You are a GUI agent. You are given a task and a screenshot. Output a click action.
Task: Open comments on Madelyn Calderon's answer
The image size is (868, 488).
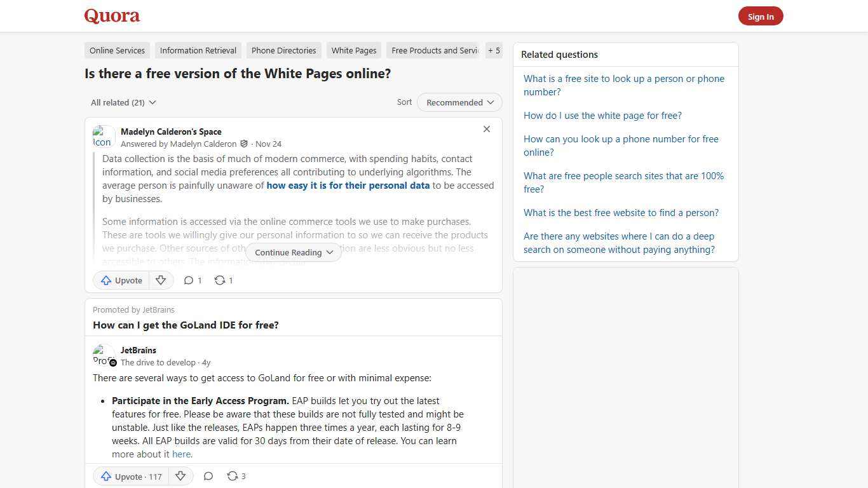pyautogui.click(x=192, y=280)
